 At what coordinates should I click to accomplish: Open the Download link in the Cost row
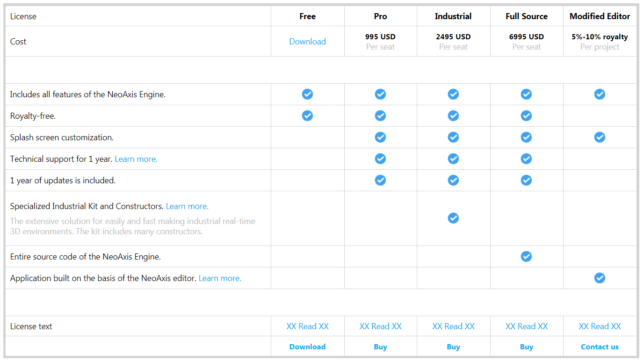(x=307, y=42)
